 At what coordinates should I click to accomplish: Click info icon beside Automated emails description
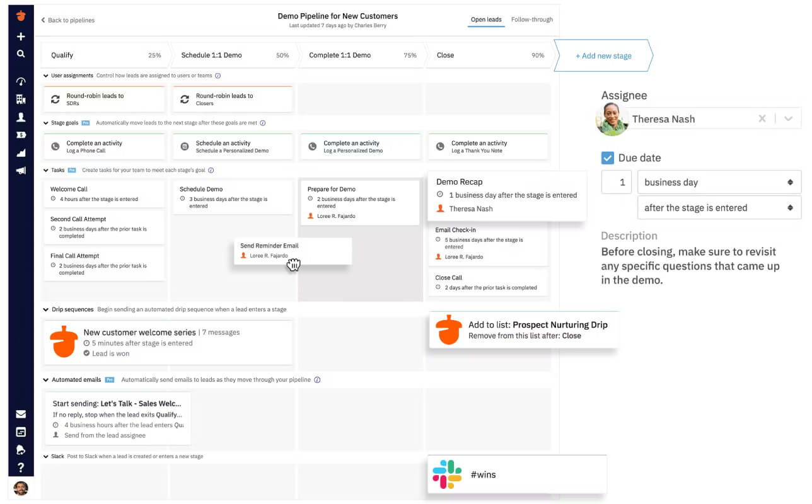coord(317,380)
